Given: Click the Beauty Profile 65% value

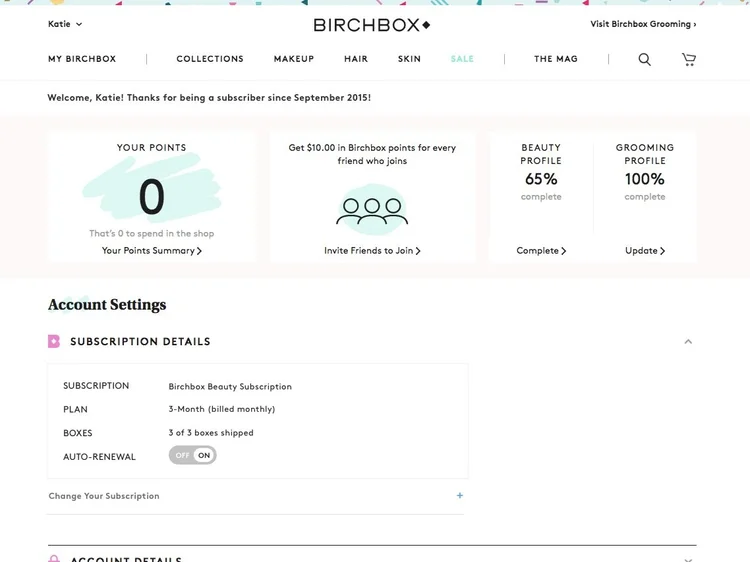Looking at the screenshot, I should [x=541, y=179].
